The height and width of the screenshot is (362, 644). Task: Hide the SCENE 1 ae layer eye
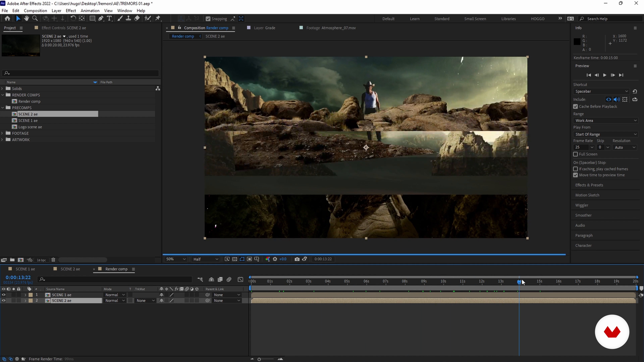4,295
